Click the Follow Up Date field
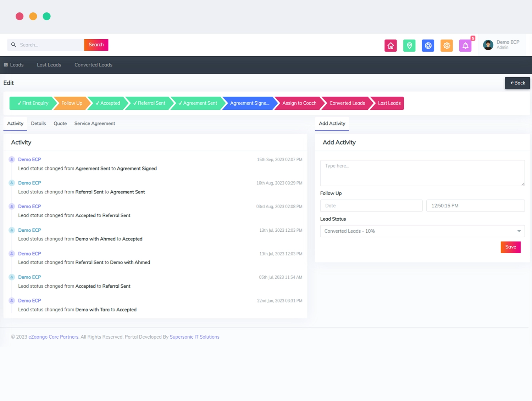The width and height of the screenshot is (532, 401). [371, 205]
